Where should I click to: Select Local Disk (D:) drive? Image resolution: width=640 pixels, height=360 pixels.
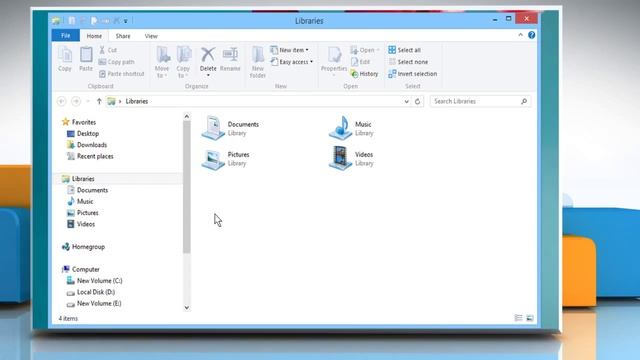[91, 292]
